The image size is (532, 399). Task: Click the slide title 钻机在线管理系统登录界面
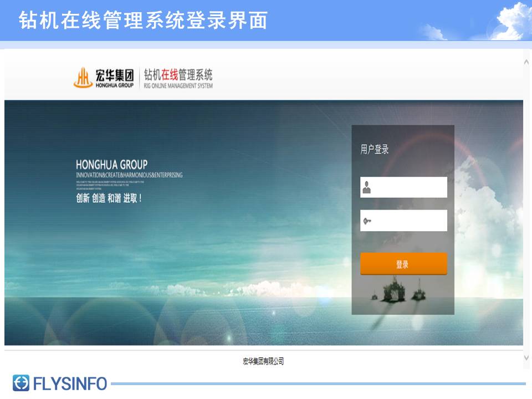click(144, 21)
